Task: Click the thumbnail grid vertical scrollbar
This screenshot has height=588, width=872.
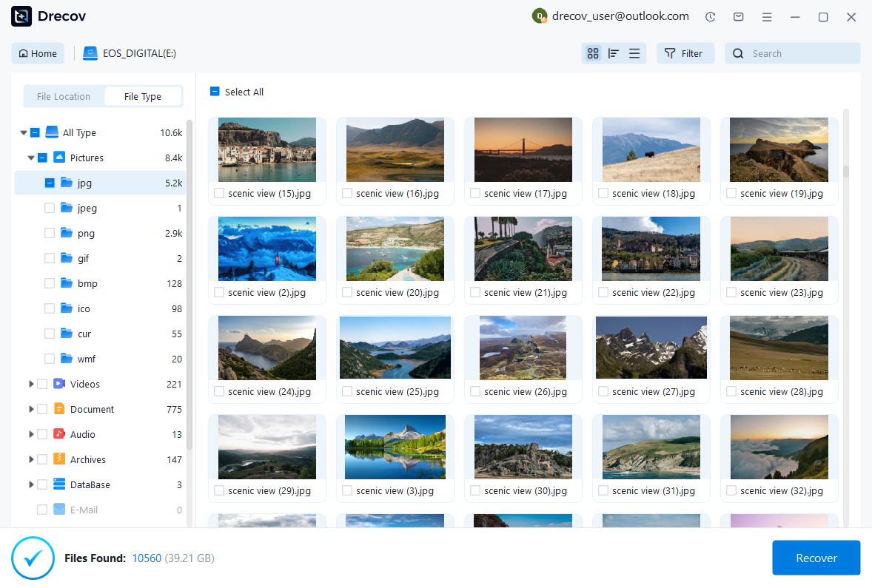Action: coord(846,172)
